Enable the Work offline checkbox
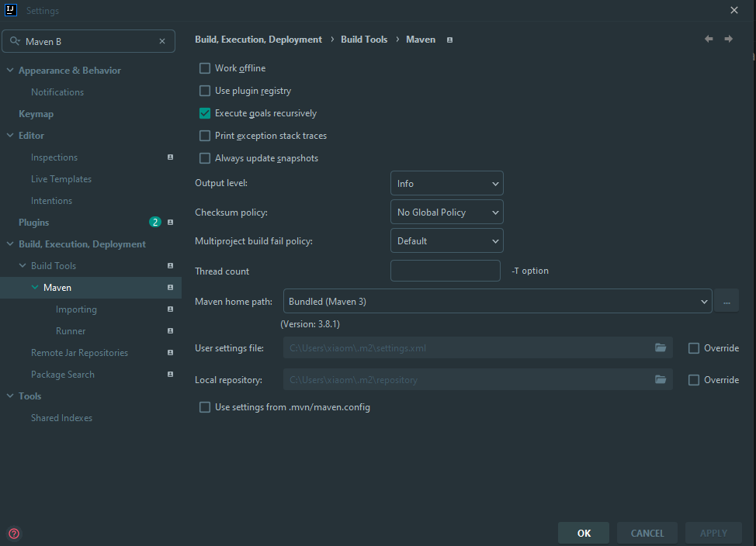 [205, 68]
